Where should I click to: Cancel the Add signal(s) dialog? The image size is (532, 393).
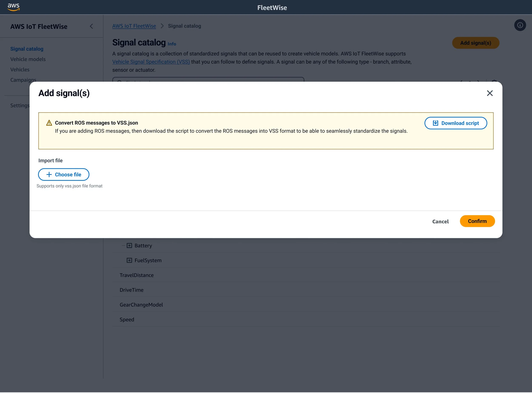coord(440,221)
